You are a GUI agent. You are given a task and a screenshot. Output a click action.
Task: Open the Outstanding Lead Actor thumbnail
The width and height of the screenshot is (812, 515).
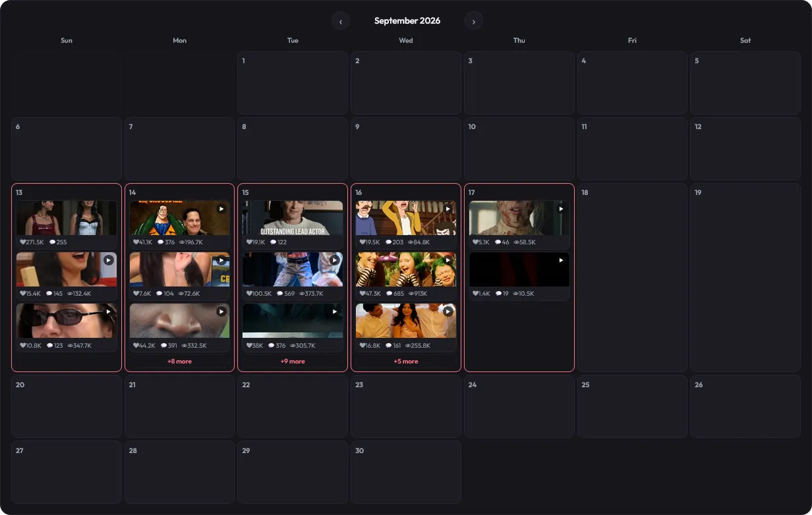tap(293, 218)
